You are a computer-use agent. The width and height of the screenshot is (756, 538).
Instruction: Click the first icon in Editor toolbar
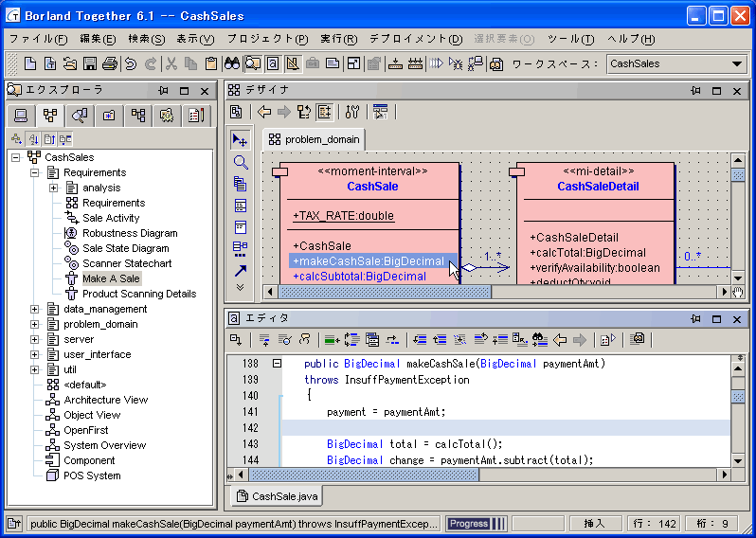236,339
